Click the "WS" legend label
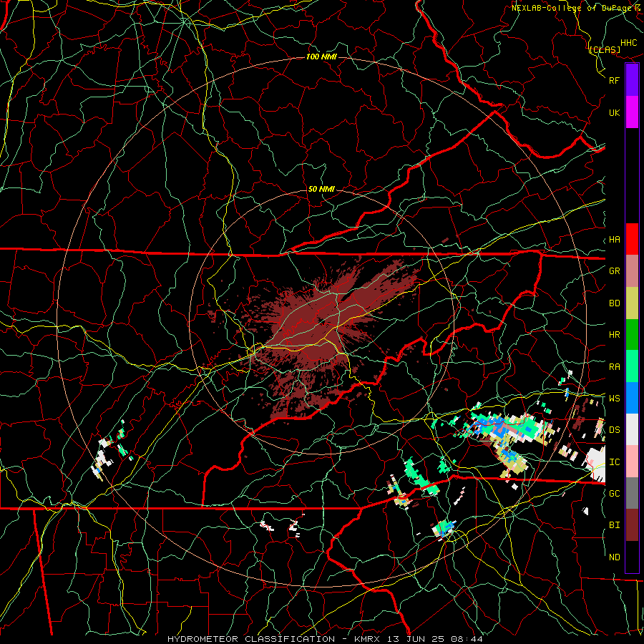The width and height of the screenshot is (644, 644). [x=614, y=398]
